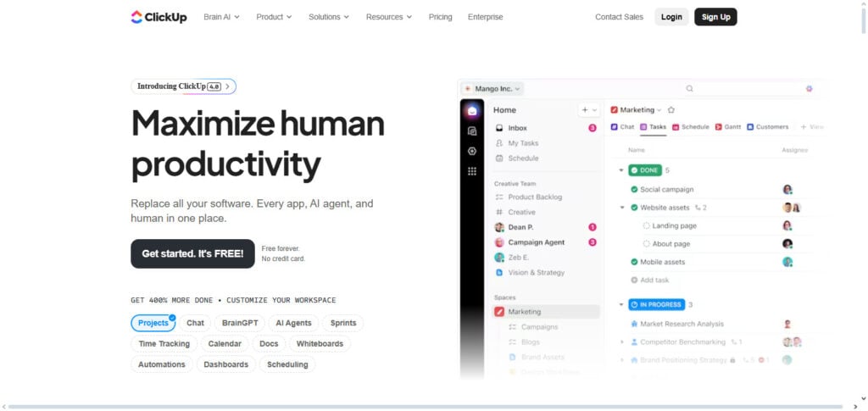
Task: Open the Mango Inc. workspace switcher
Action: click(492, 88)
